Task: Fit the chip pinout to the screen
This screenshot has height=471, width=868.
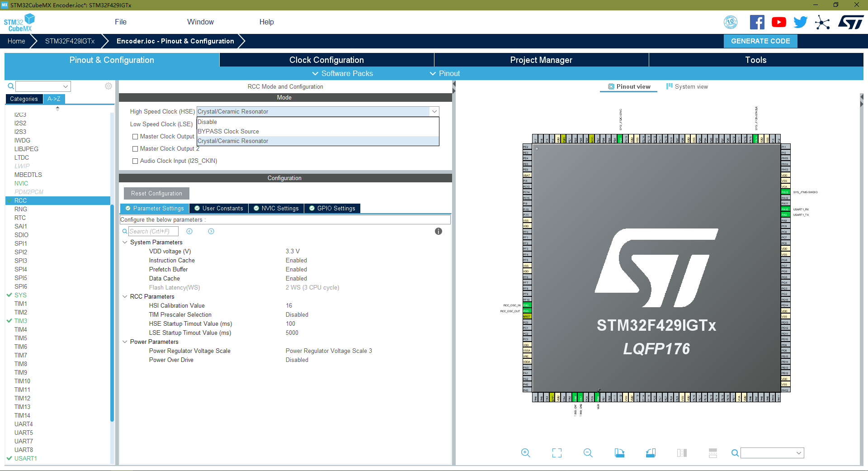Action: (557, 452)
